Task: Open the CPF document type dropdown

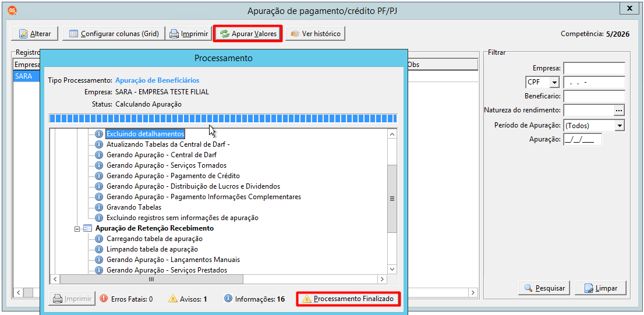Action: point(554,83)
